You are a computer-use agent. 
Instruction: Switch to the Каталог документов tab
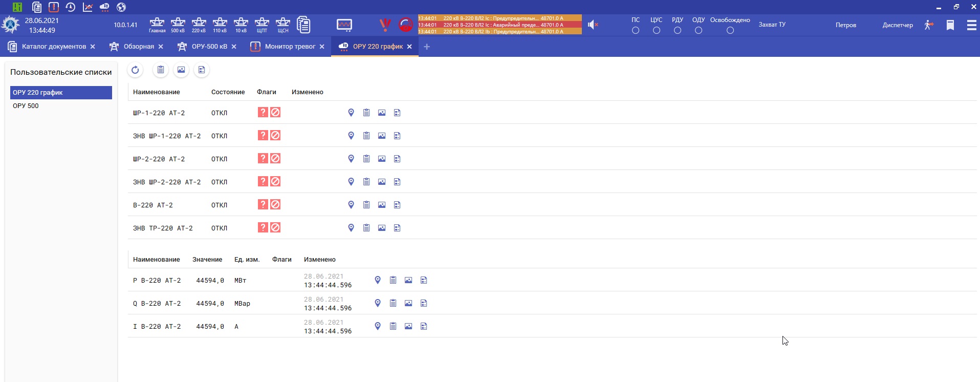coord(54,47)
